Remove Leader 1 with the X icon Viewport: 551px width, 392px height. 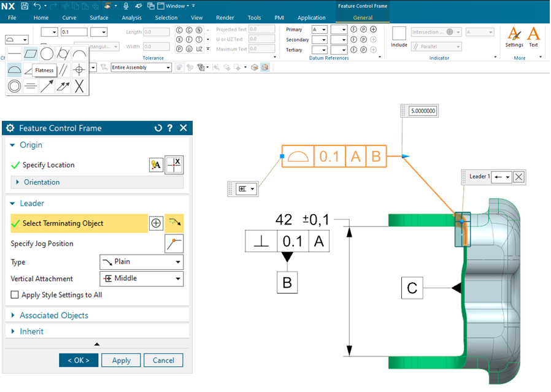(518, 177)
